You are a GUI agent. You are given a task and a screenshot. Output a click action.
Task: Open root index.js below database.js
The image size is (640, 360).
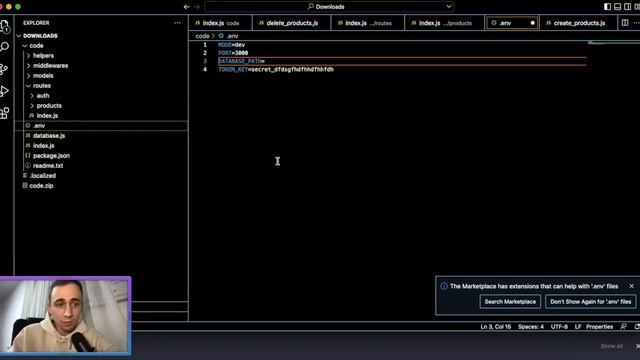tap(101, 146)
